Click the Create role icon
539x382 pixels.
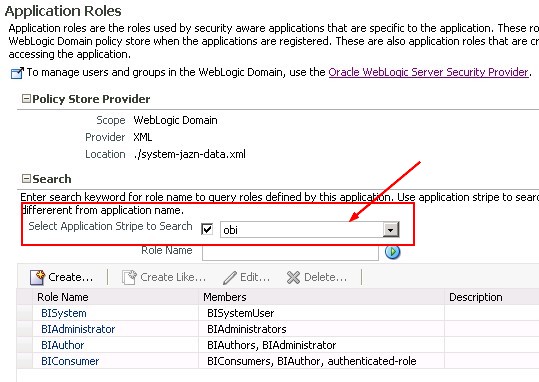(37, 277)
